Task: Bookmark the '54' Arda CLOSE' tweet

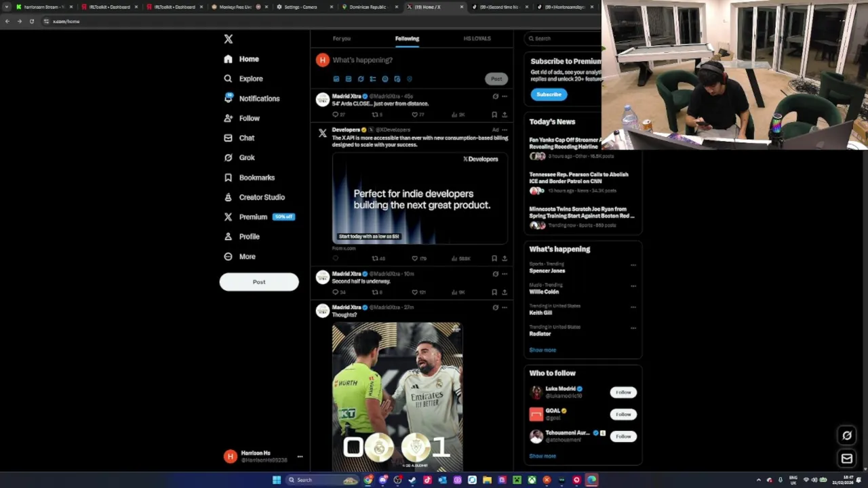Action: [x=494, y=115]
